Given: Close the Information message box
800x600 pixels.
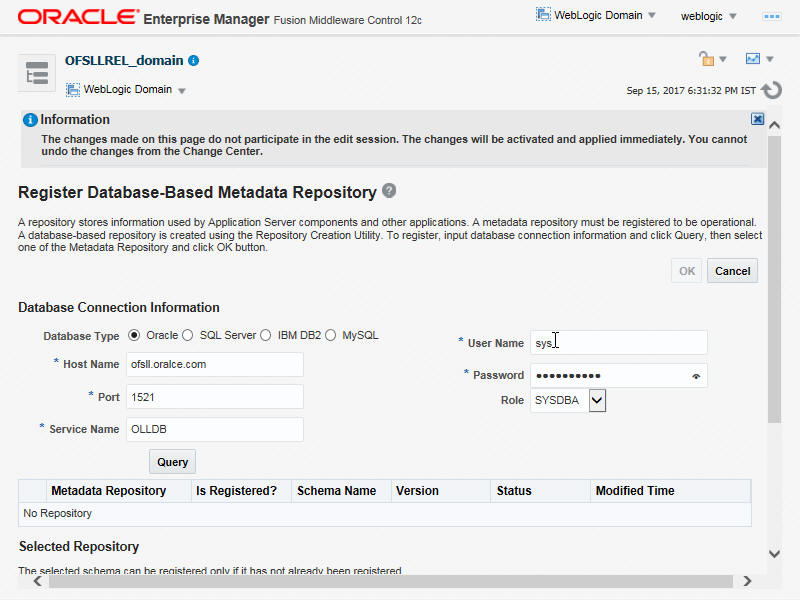Looking at the screenshot, I should [x=758, y=119].
